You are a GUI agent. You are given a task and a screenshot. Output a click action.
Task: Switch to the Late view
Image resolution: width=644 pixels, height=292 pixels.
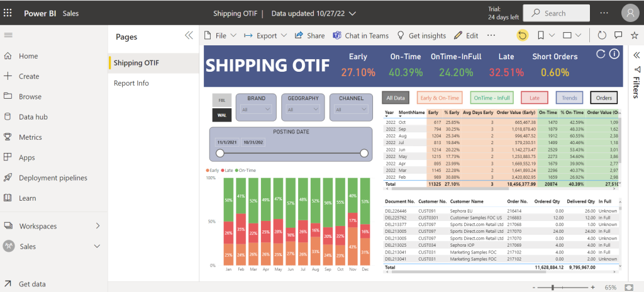click(x=535, y=98)
